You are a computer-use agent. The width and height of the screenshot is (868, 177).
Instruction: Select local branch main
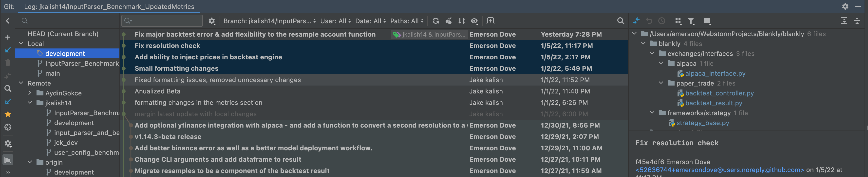point(53,73)
